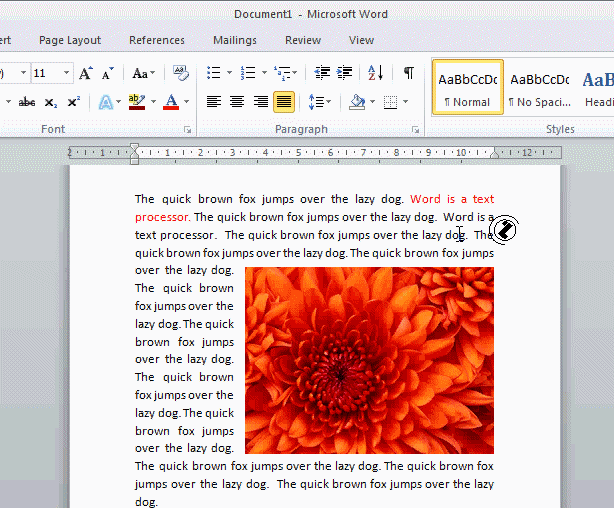Screen dimensions: 614x508
Task: Apply strikethrough formatting
Action: click(x=27, y=102)
